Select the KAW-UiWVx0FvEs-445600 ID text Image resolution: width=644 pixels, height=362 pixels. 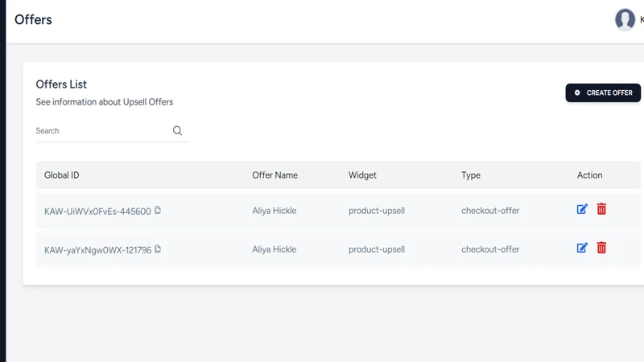click(97, 212)
